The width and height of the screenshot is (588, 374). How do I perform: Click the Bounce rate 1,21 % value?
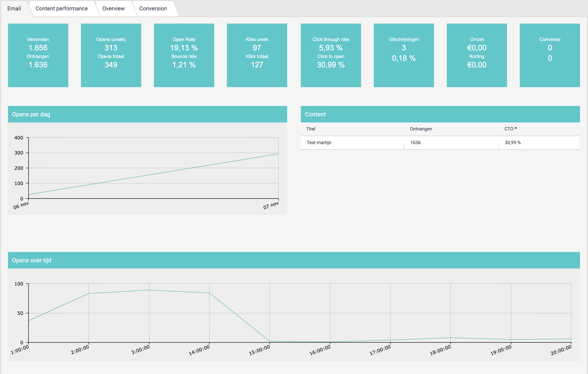[184, 65]
